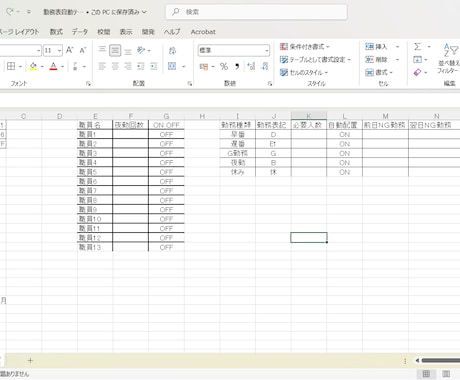
Task: Add a new sheet with the plus button
Action: [30, 360]
